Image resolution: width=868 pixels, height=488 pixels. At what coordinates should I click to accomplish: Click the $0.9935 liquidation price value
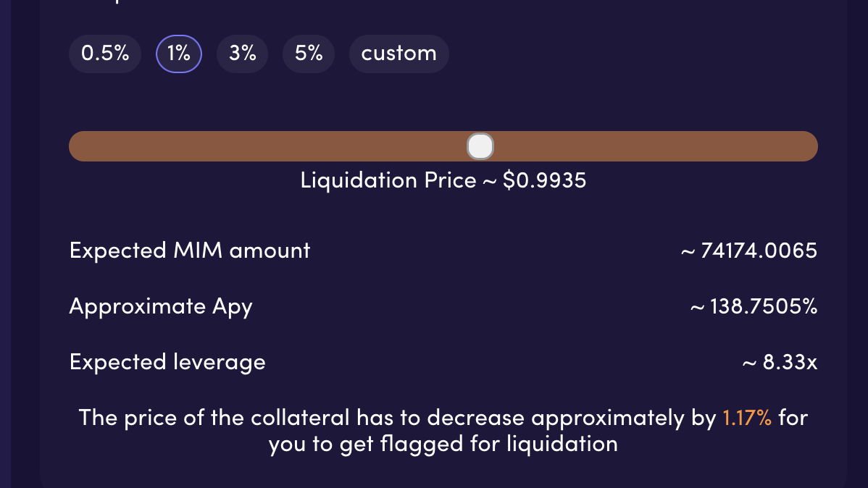coord(544,180)
